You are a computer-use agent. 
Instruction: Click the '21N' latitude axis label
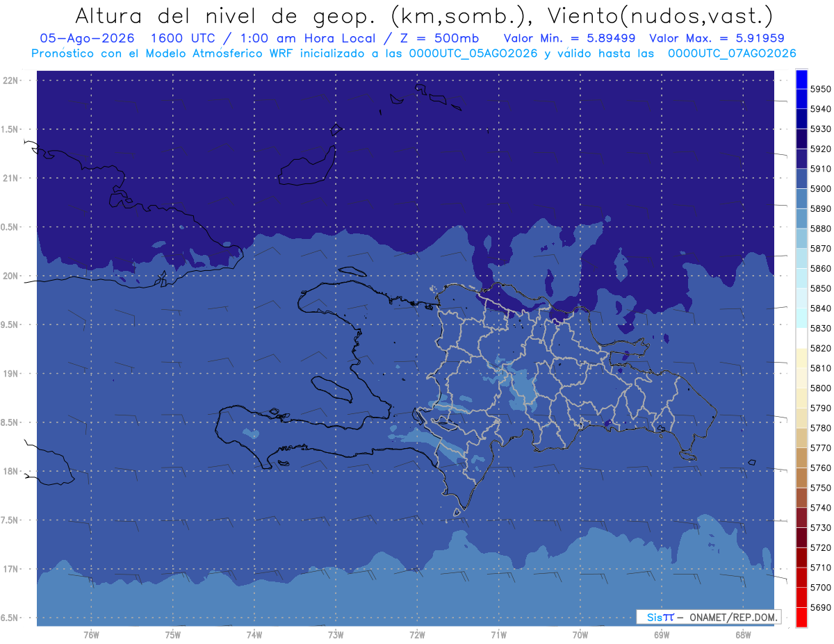(x=10, y=178)
